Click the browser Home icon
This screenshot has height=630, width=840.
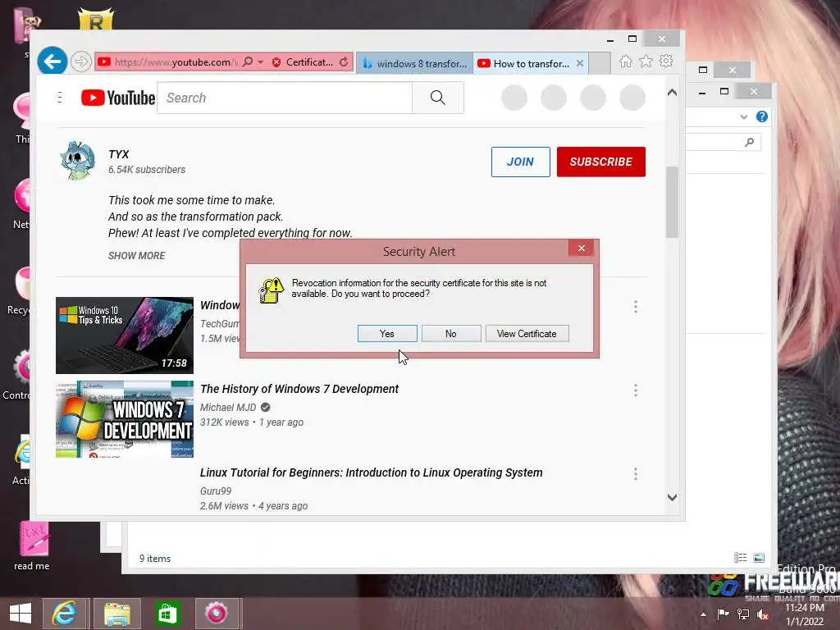point(626,61)
